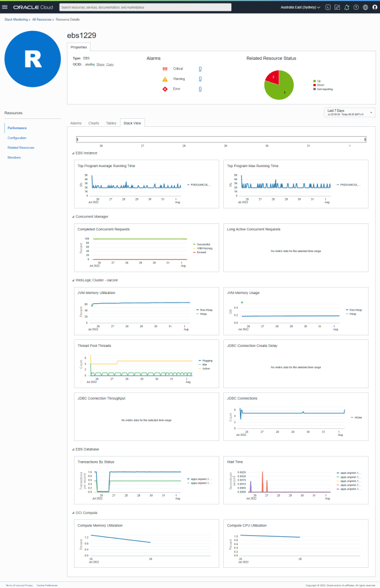Collapse the EBS Database section
This screenshot has width=380, height=588.
[x=72, y=449]
